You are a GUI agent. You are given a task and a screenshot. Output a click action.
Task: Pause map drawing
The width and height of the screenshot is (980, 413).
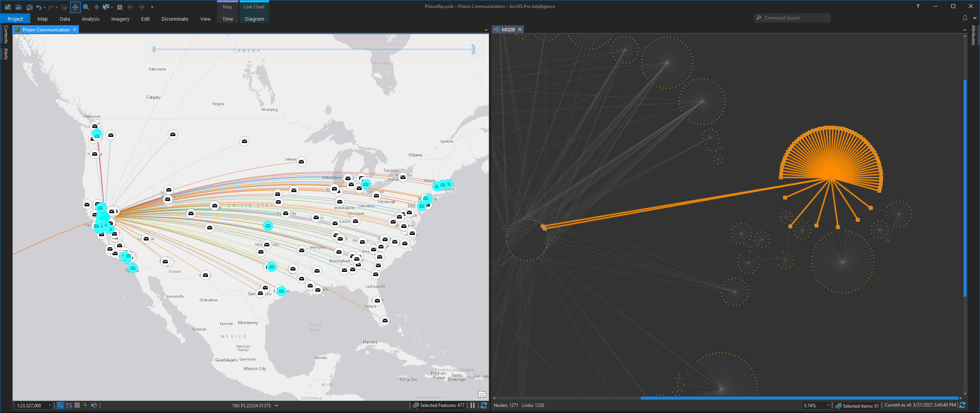472,405
